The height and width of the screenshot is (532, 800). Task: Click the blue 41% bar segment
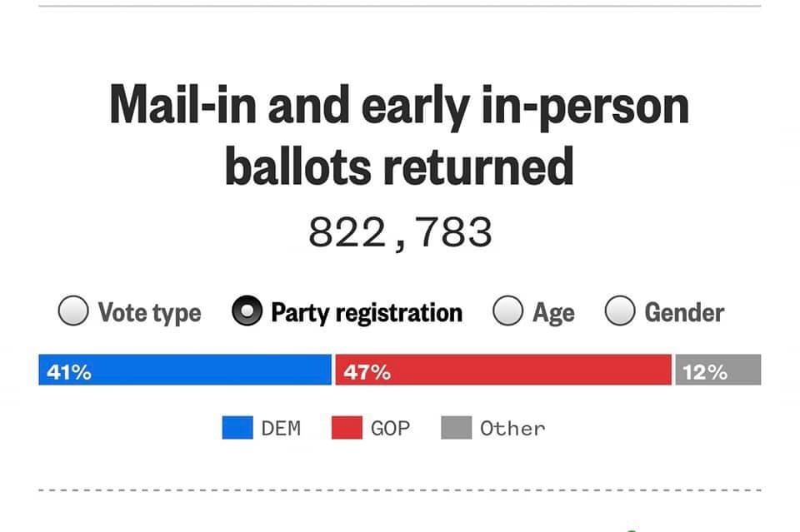[x=185, y=370]
